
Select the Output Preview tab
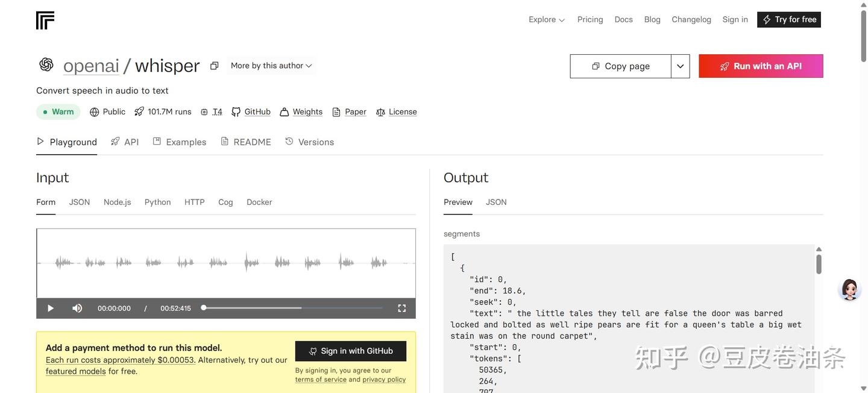click(458, 202)
